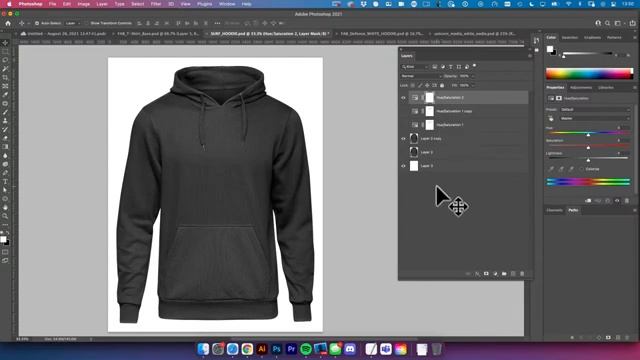
Task: Show the Hue/Saturation 1 layer
Action: pos(403,125)
